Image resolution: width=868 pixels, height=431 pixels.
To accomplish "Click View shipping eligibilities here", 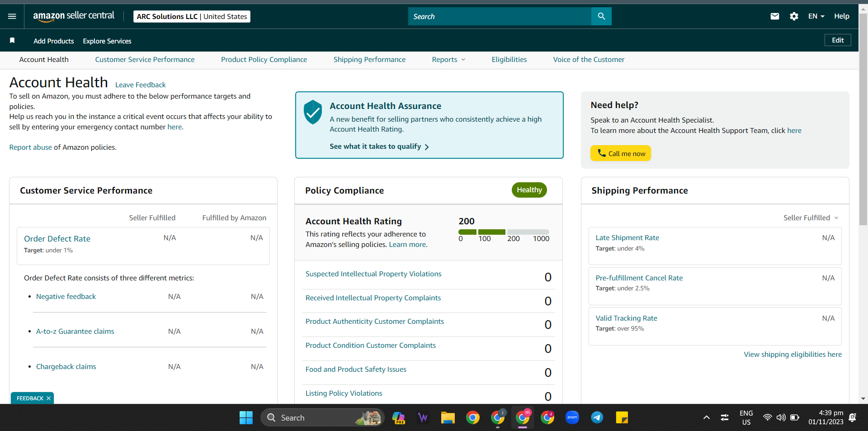I will tap(793, 355).
